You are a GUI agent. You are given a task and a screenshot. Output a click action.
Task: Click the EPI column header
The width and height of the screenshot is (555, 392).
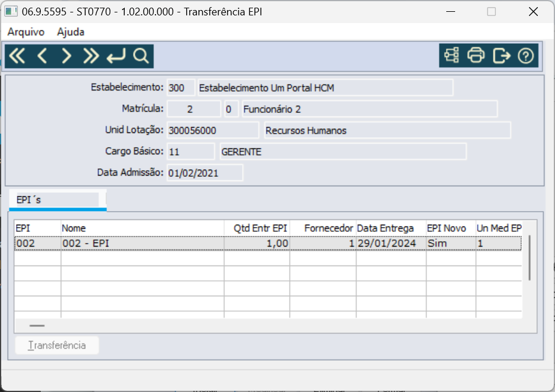(x=37, y=228)
